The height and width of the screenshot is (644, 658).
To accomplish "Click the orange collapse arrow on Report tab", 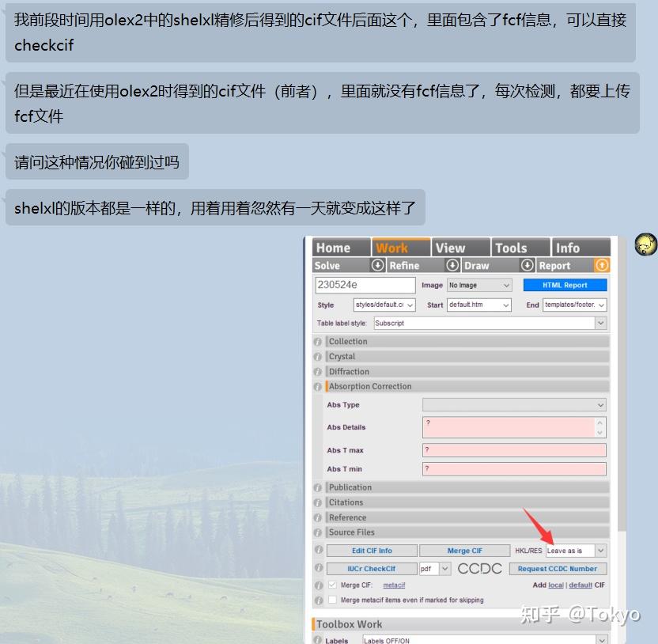I will [x=603, y=265].
